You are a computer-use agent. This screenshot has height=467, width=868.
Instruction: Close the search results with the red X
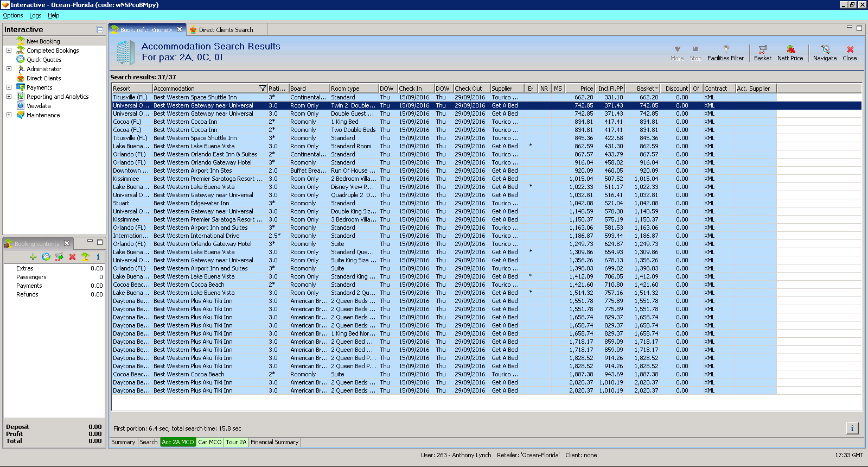(x=850, y=53)
